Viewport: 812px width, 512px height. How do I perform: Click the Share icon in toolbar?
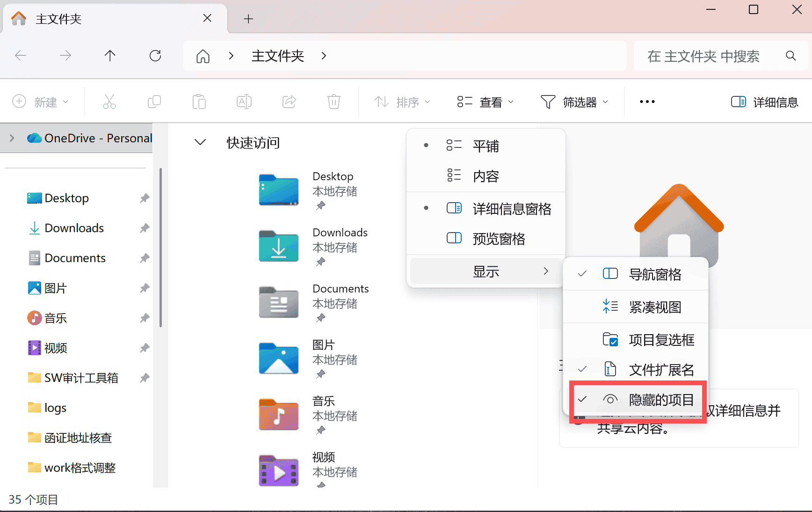click(x=289, y=102)
